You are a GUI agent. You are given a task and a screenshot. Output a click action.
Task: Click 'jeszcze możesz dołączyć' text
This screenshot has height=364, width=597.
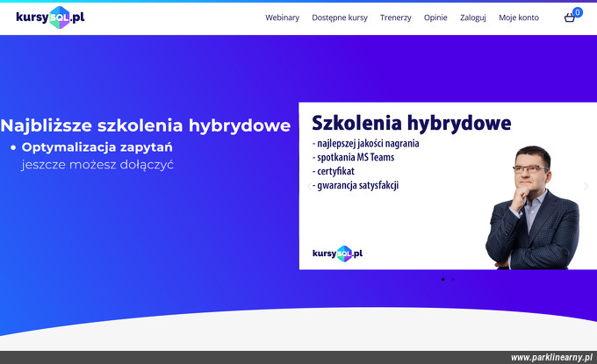(97, 165)
